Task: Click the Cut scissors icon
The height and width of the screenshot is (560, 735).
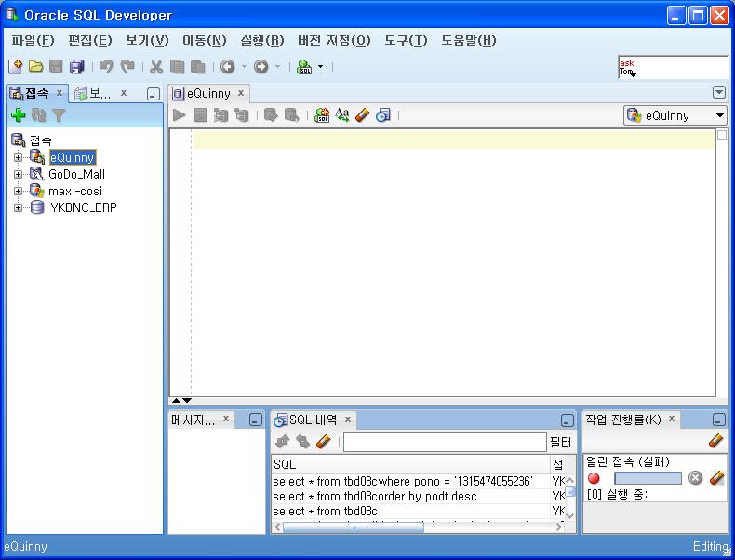Action: pos(156,67)
